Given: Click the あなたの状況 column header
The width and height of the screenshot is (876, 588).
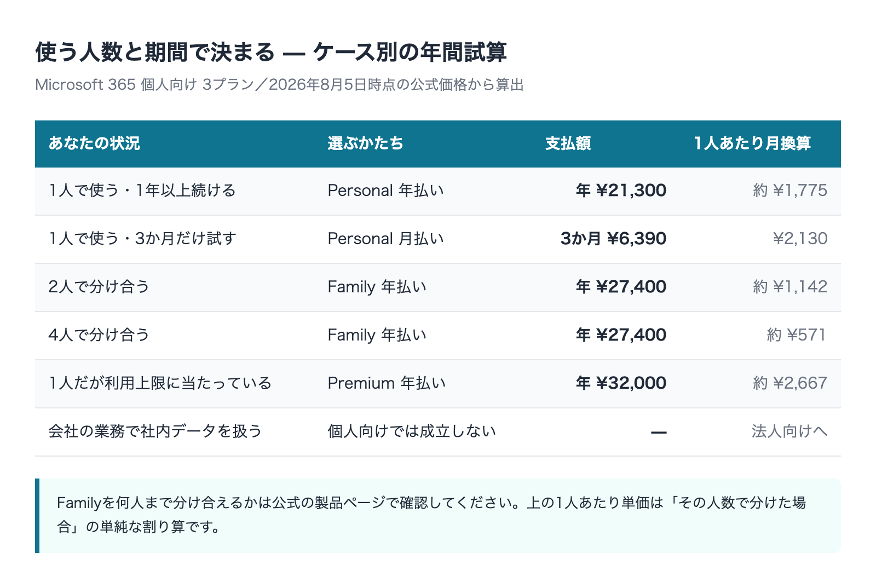Looking at the screenshot, I should pyautogui.click(x=94, y=143).
